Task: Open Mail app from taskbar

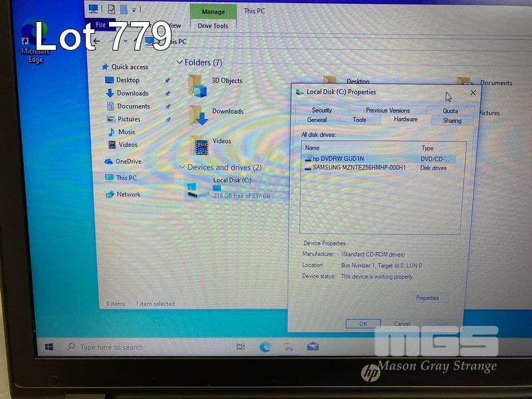Action: [x=313, y=346]
